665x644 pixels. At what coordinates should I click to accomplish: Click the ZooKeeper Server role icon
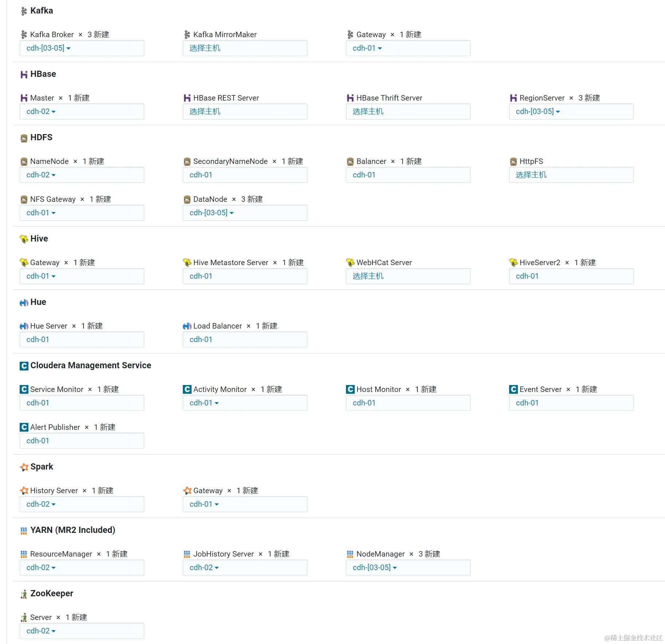(x=24, y=617)
